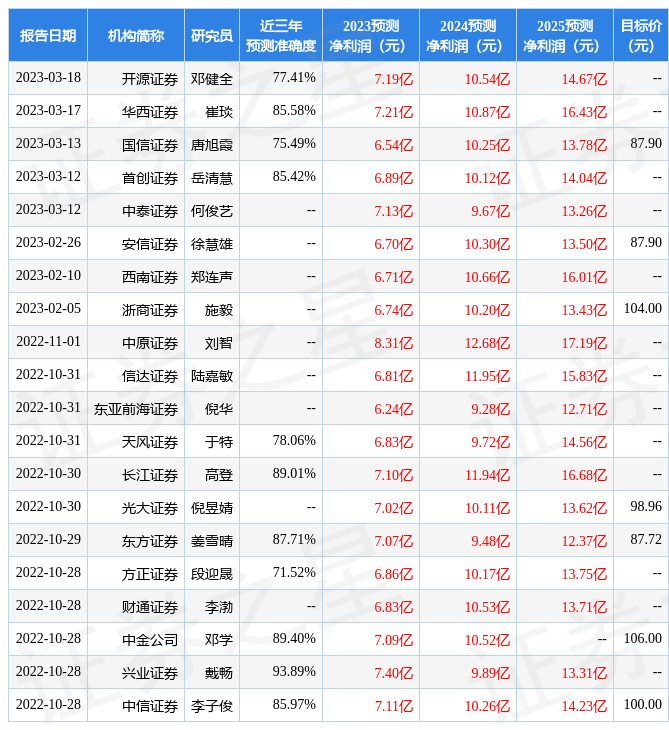The width and height of the screenshot is (669, 730).
Task: Click the 研究员 column header
Action: click(x=212, y=35)
